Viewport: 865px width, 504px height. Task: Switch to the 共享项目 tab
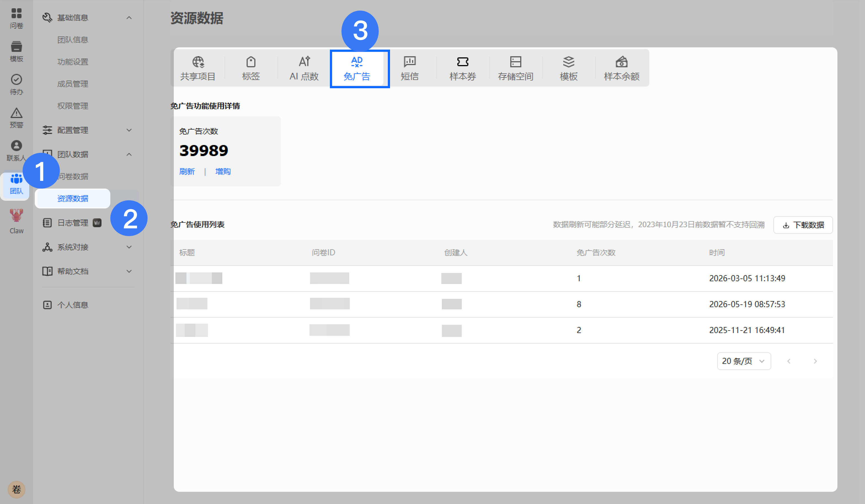(198, 68)
